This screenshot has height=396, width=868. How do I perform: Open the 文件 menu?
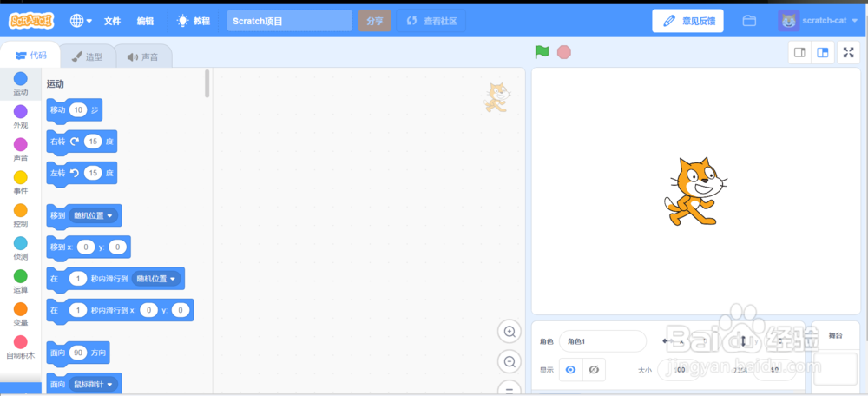pyautogui.click(x=112, y=21)
